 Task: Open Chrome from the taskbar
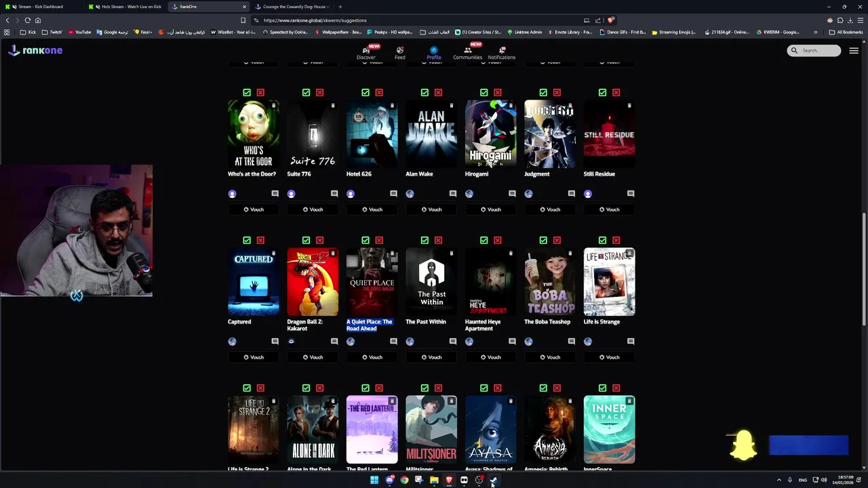tap(404, 480)
